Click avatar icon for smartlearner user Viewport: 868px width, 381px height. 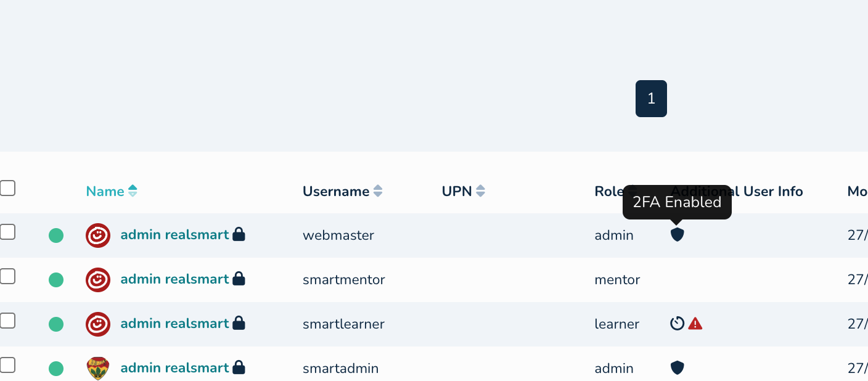pyautogui.click(x=98, y=324)
